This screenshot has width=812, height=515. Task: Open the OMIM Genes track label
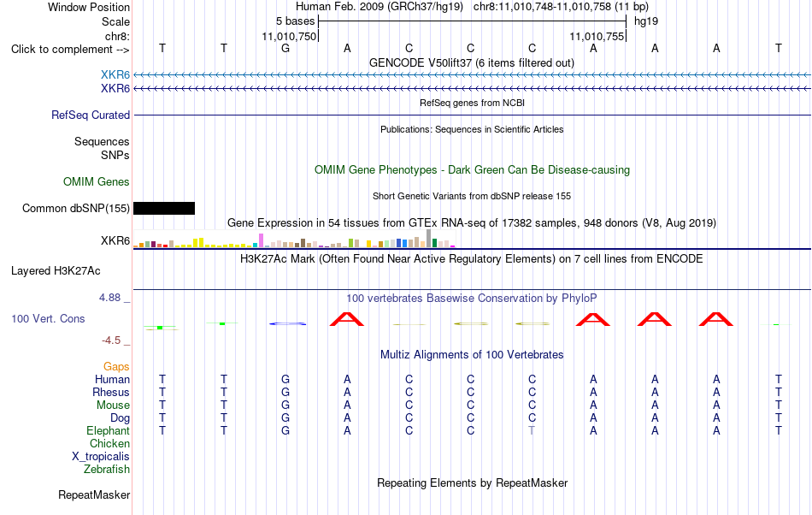click(97, 182)
